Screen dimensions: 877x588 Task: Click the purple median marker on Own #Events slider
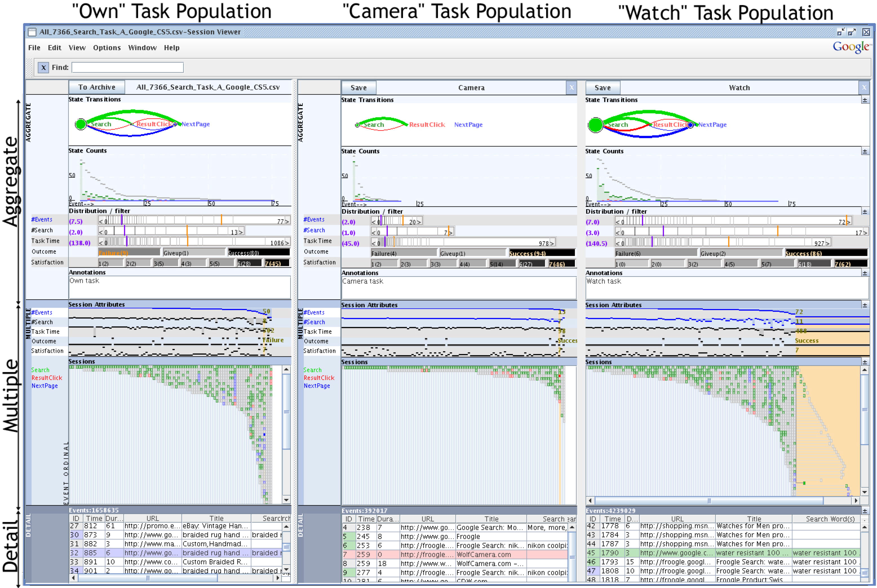pos(122,220)
